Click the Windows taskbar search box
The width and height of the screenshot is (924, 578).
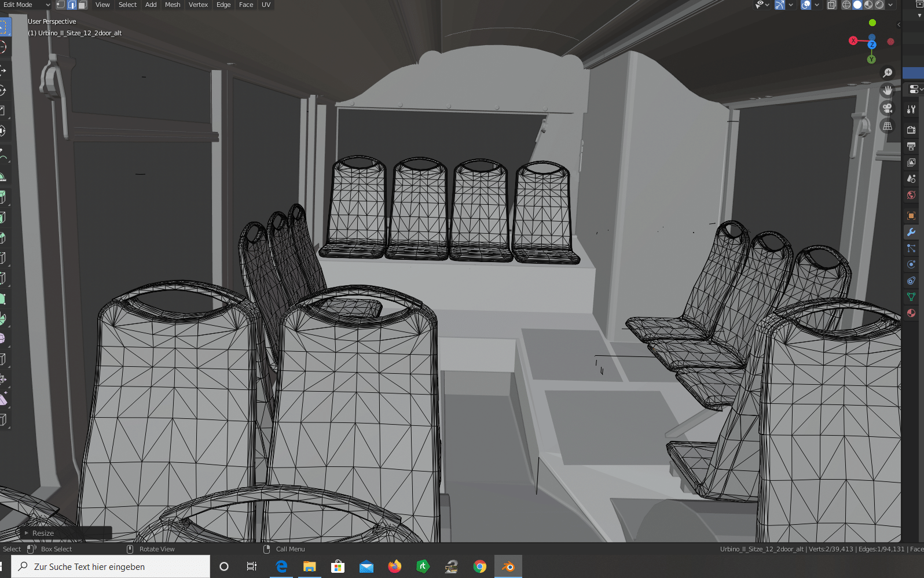[111, 566]
